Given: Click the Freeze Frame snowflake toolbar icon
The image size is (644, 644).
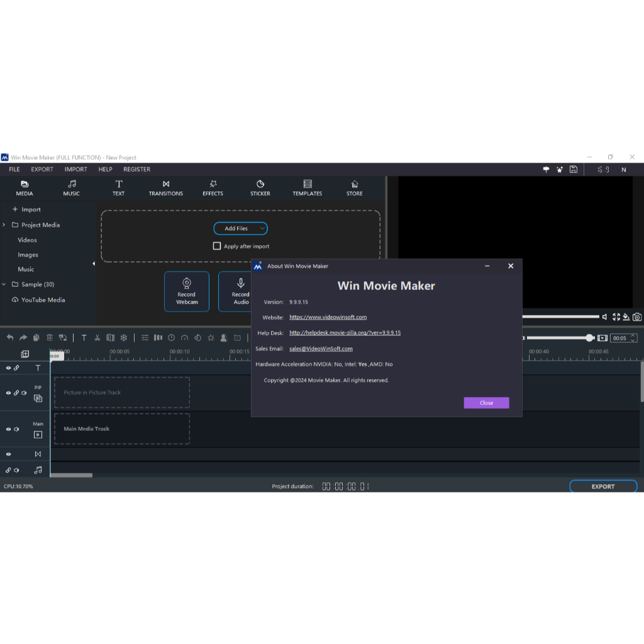Looking at the screenshot, I should coord(124,338).
